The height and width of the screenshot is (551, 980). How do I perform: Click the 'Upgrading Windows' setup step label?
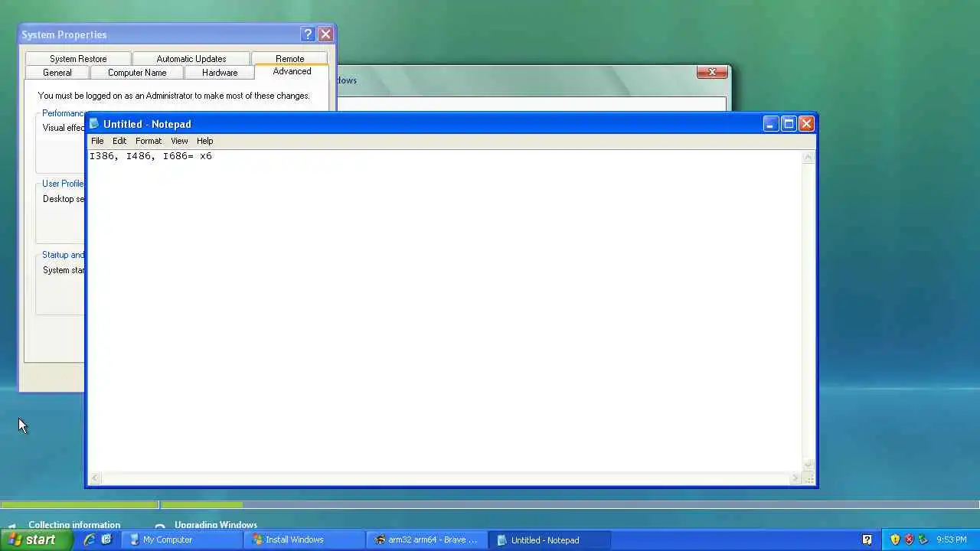pyautogui.click(x=216, y=525)
